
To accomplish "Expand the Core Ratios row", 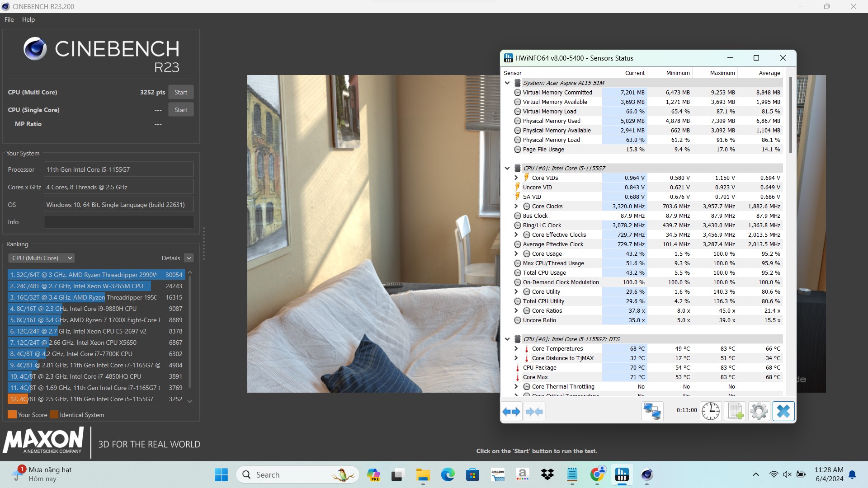I will pyautogui.click(x=516, y=310).
